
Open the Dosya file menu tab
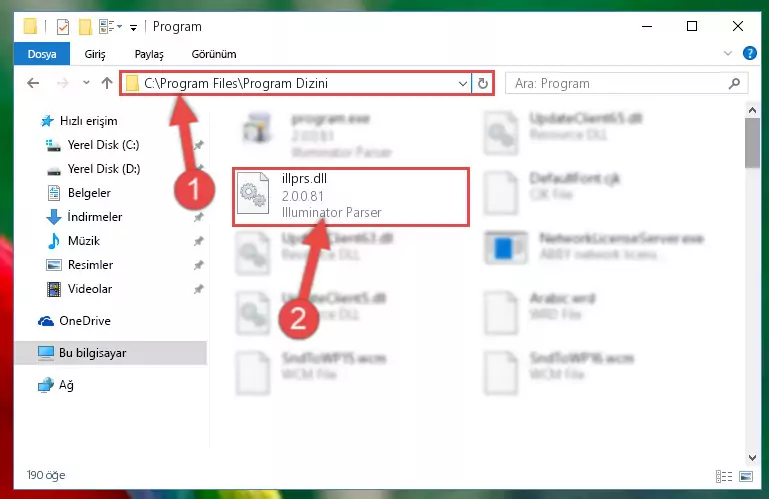click(x=42, y=54)
